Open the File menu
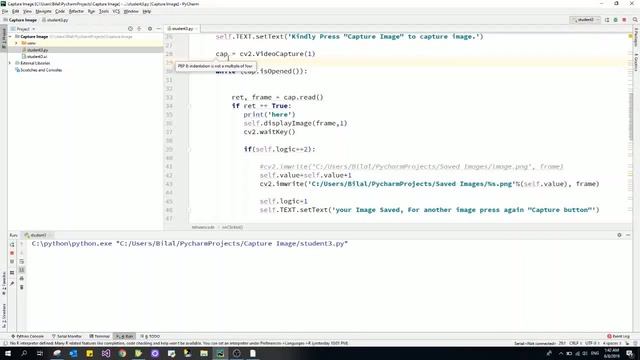 point(5,11)
